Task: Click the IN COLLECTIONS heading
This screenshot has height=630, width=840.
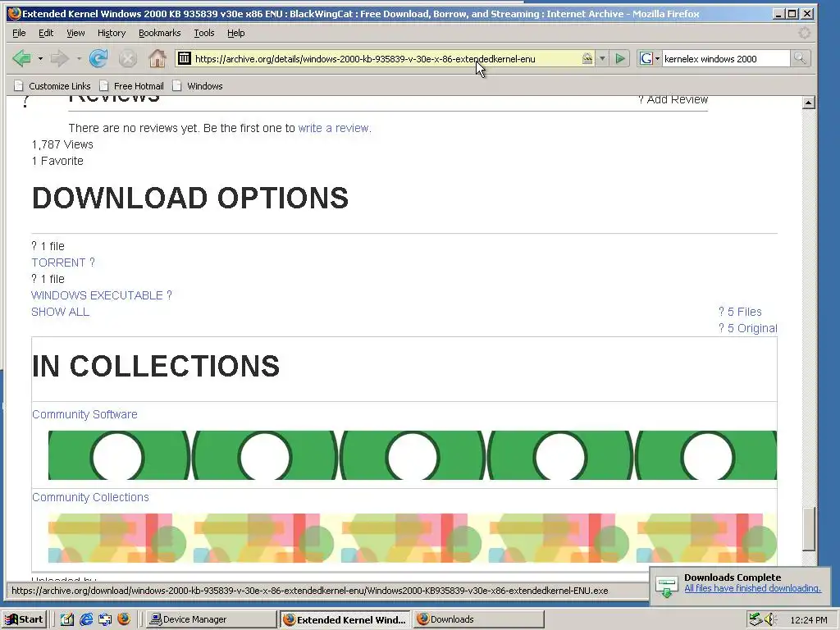Action: 156,367
